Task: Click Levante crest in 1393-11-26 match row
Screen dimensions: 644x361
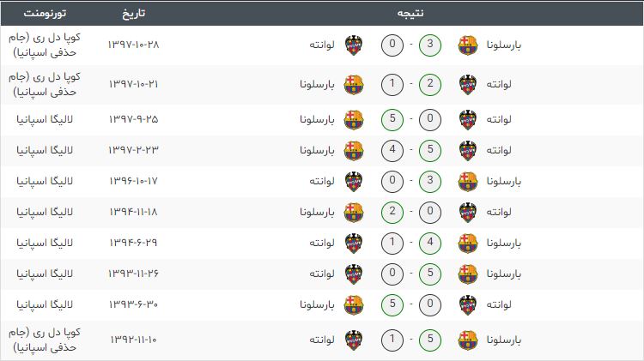Action: tap(354, 274)
